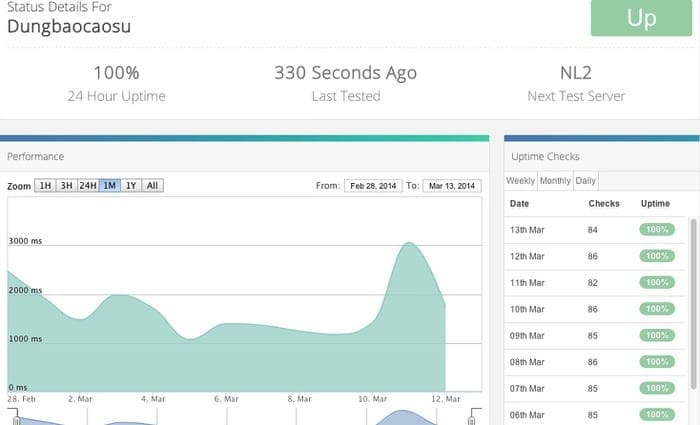Set chart zoom to 24H
Image resolution: width=700 pixels, height=425 pixels.
pos(88,185)
